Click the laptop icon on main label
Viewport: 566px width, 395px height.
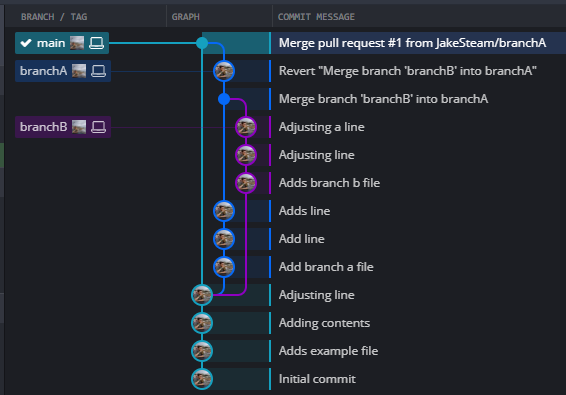(96, 43)
